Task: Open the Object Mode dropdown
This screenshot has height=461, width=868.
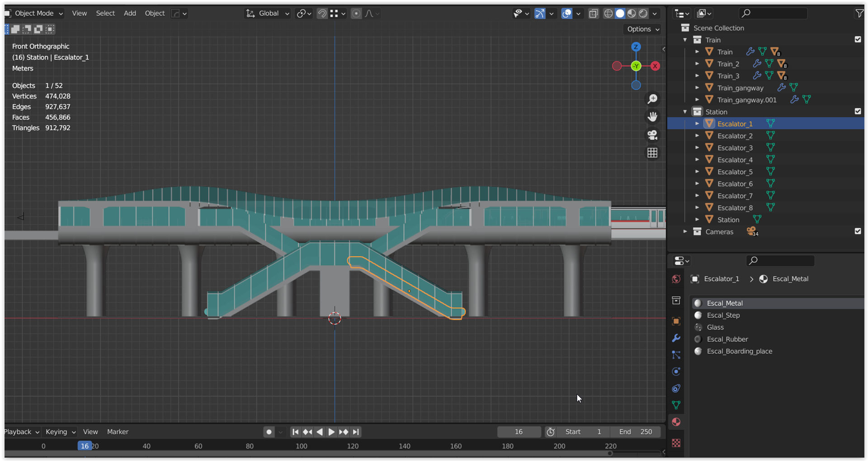Action: [x=34, y=14]
